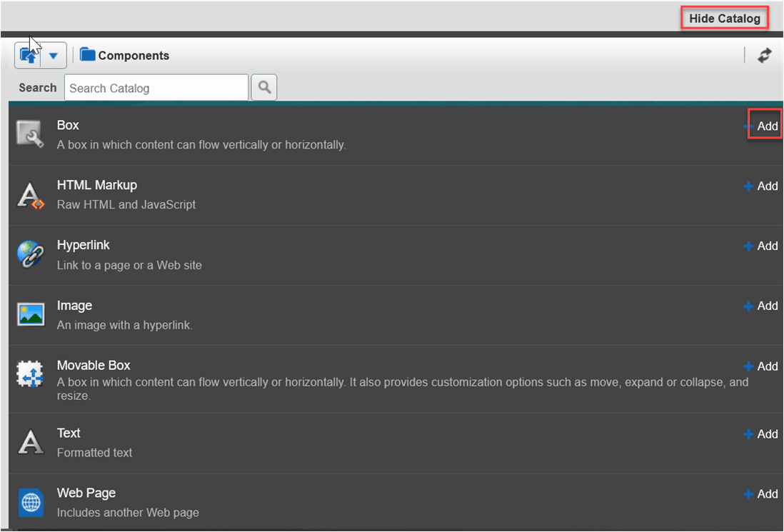Image resolution: width=784 pixels, height=532 pixels.
Task: Add the Image component
Action: click(x=765, y=306)
